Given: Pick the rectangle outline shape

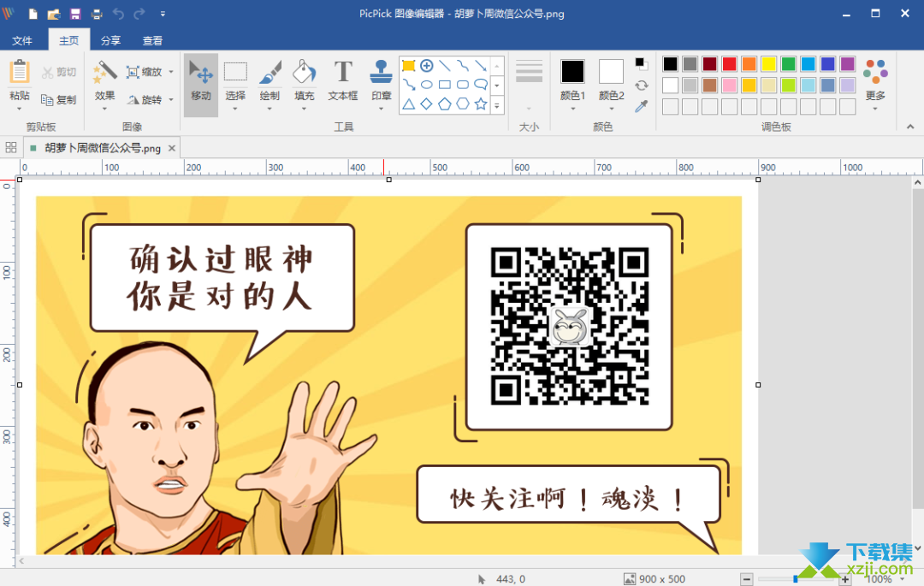Looking at the screenshot, I should click(445, 85).
